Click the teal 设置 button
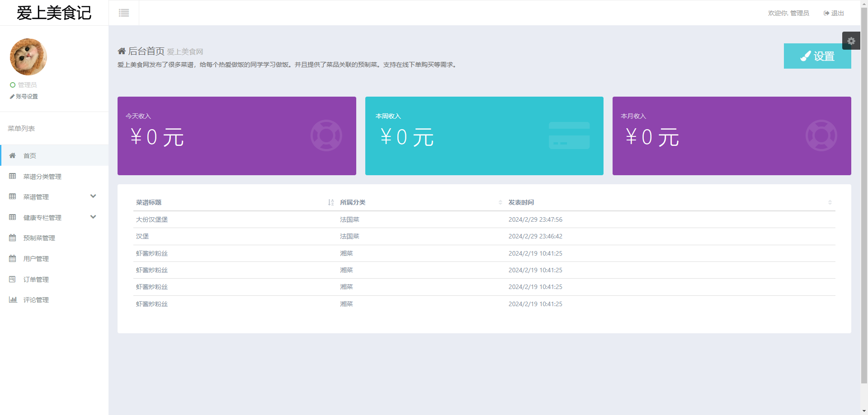868x415 pixels. [x=817, y=56]
